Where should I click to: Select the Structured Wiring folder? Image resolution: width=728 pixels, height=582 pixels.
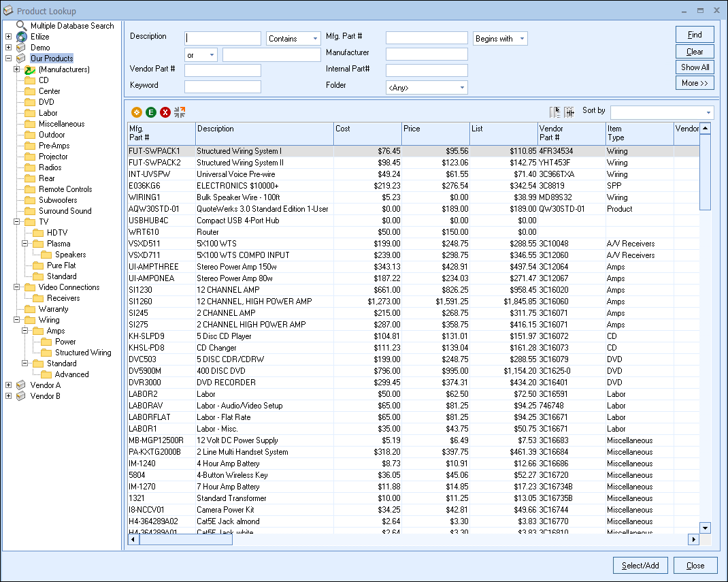pos(83,353)
